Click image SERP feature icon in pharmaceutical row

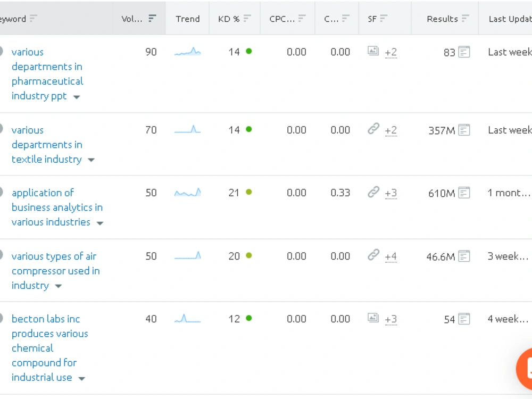coord(373,51)
